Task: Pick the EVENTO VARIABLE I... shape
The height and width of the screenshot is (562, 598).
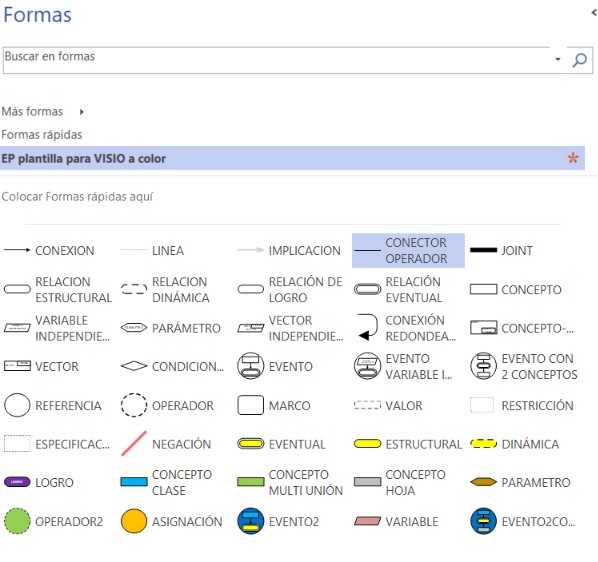Action: pos(403,366)
